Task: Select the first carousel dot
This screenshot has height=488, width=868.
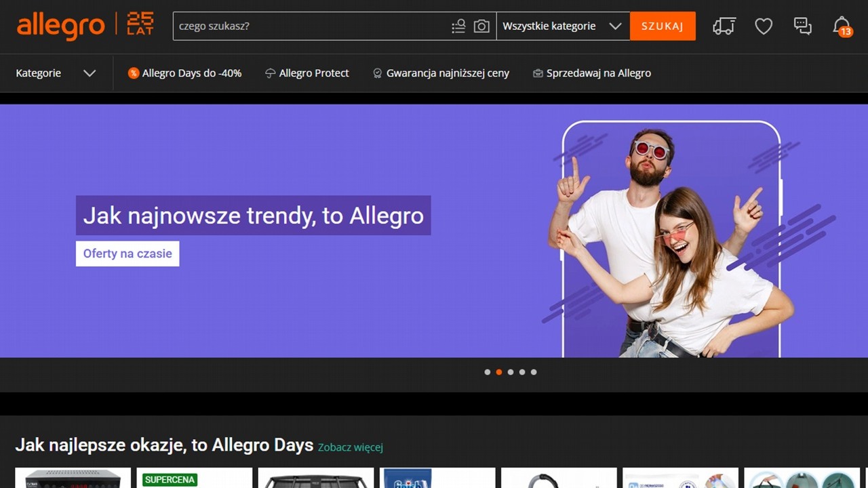Action: coord(487,372)
